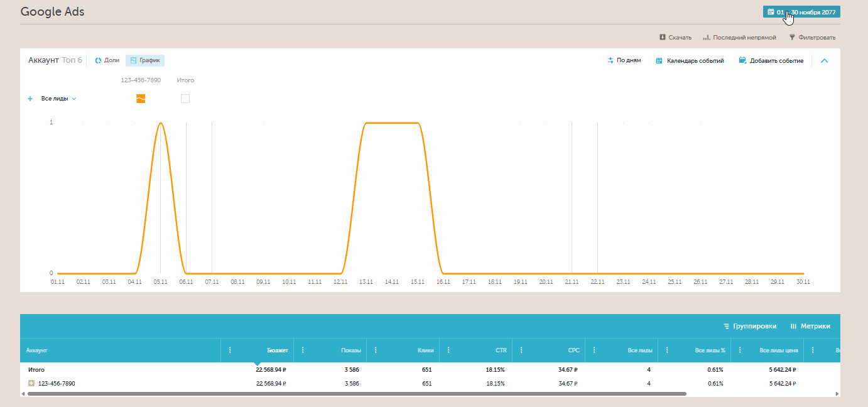Image resolution: width=868 pixels, height=407 pixels.
Task: Open the Все лиды metric dropdown
Action: tap(58, 99)
